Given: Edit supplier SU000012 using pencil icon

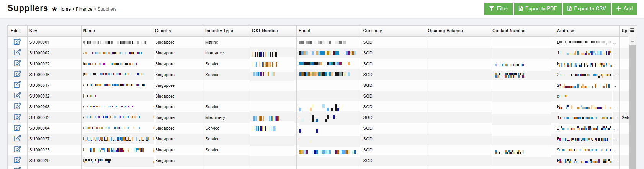Looking at the screenshot, I should [17, 117].
